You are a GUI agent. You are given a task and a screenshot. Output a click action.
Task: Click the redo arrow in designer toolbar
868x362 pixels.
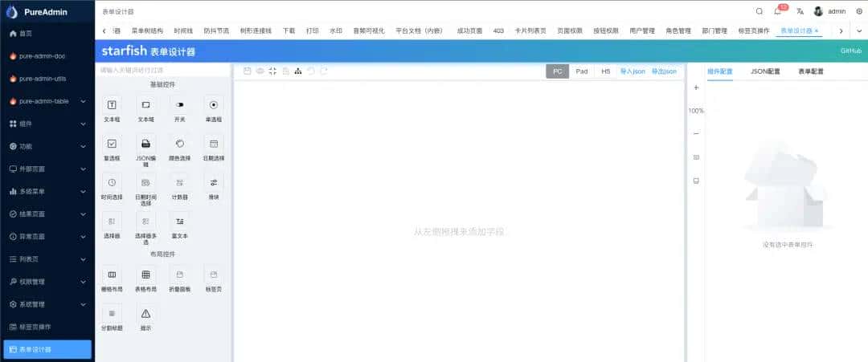click(x=324, y=71)
